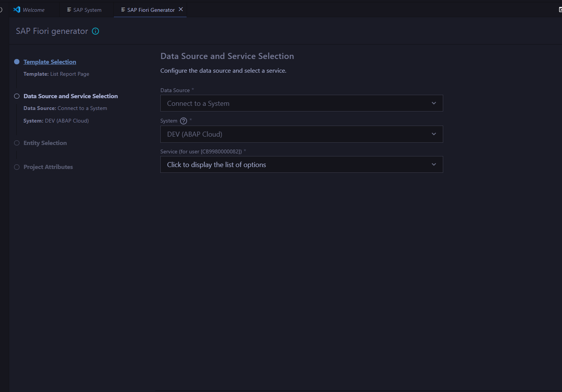The image size is (562, 392).
Task: Click the chevron arrow of System field
Action: [x=434, y=134]
